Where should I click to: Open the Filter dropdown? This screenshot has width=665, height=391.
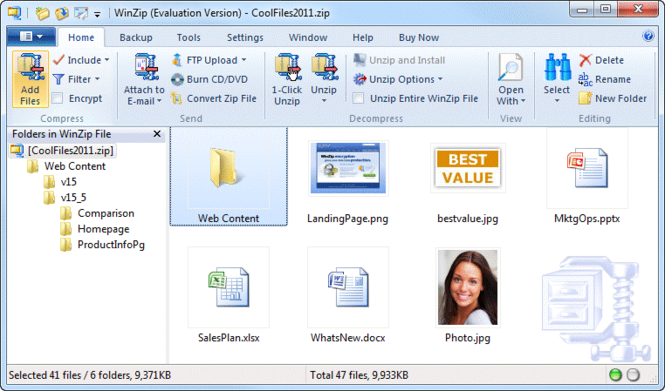click(x=76, y=79)
